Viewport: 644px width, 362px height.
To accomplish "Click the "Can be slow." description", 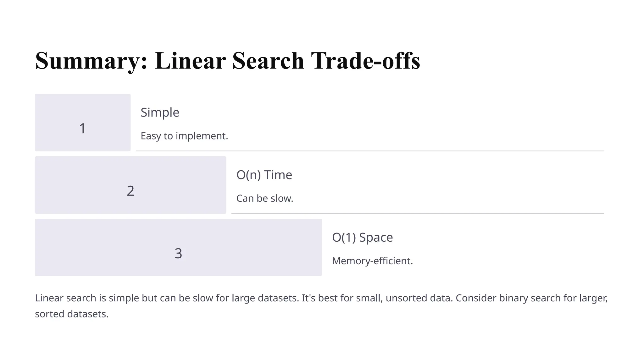I will 265,199.
